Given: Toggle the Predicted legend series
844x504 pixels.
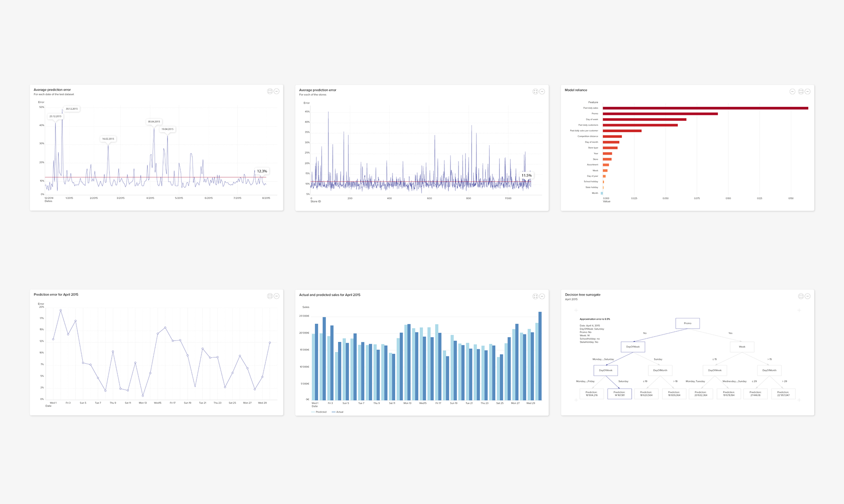Looking at the screenshot, I should [x=320, y=412].
